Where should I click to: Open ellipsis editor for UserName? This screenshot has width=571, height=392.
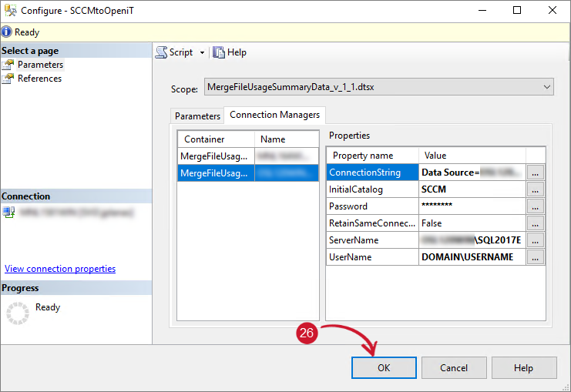[535, 257]
